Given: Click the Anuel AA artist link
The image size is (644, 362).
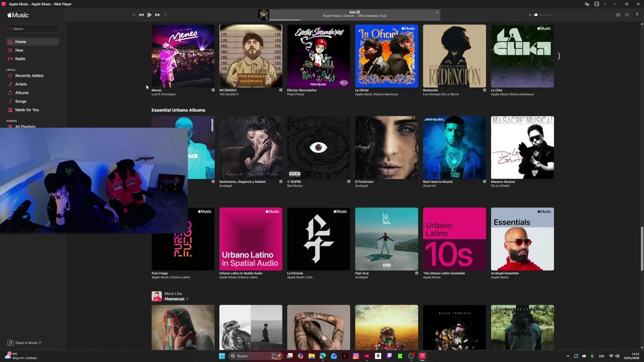Looking at the screenshot, I should pyautogui.click(x=430, y=186).
